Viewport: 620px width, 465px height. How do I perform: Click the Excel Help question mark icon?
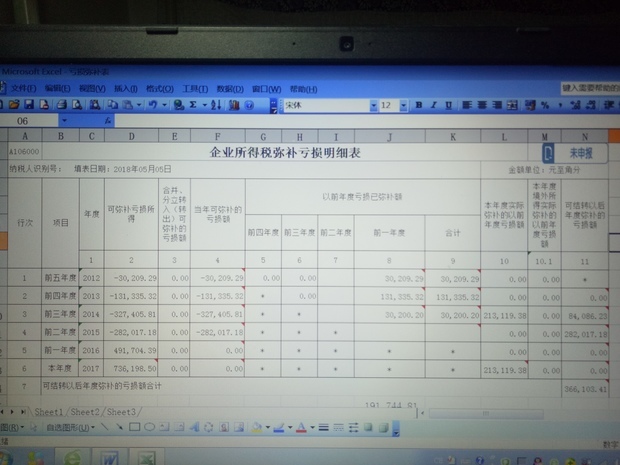pyautogui.click(x=249, y=105)
